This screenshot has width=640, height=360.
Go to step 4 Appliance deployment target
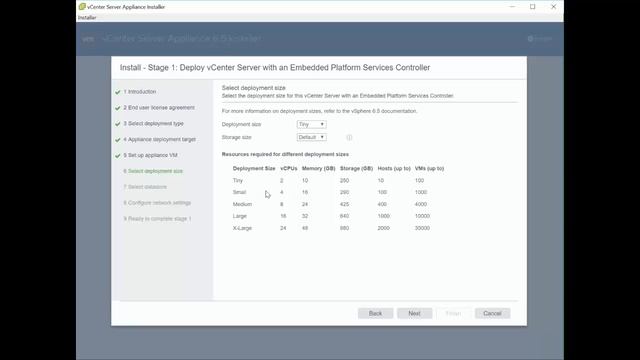pyautogui.click(x=160, y=140)
